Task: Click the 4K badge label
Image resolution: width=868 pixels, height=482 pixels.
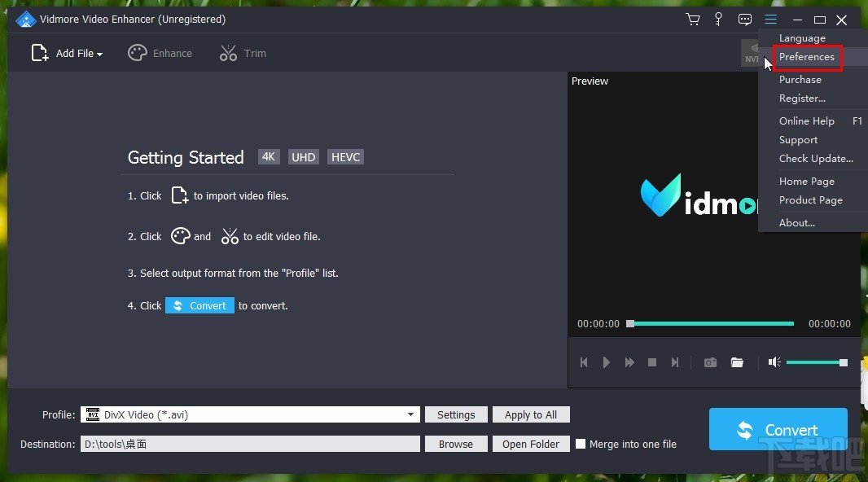Action: pyautogui.click(x=269, y=157)
